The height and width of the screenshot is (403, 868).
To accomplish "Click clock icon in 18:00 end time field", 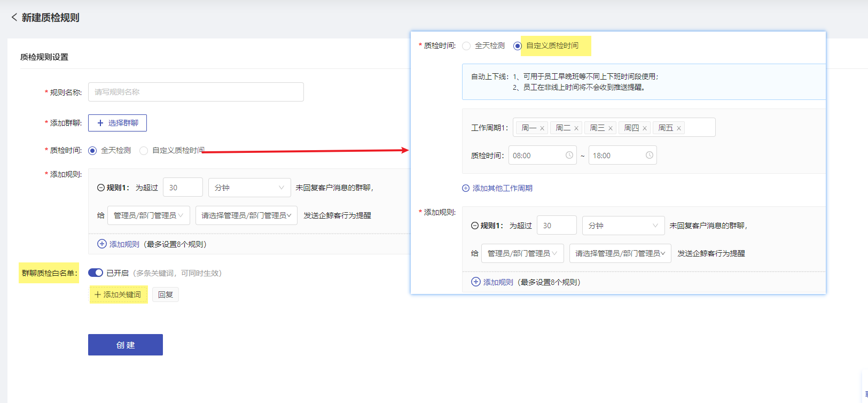I will pos(650,156).
